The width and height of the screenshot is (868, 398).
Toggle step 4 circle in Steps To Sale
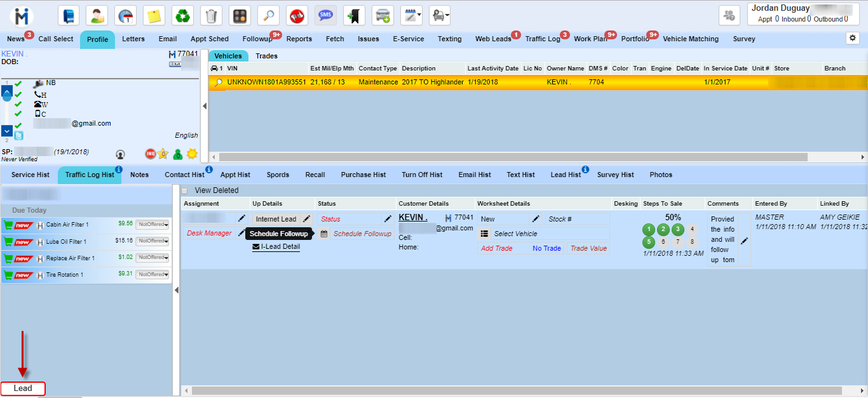[693, 229]
